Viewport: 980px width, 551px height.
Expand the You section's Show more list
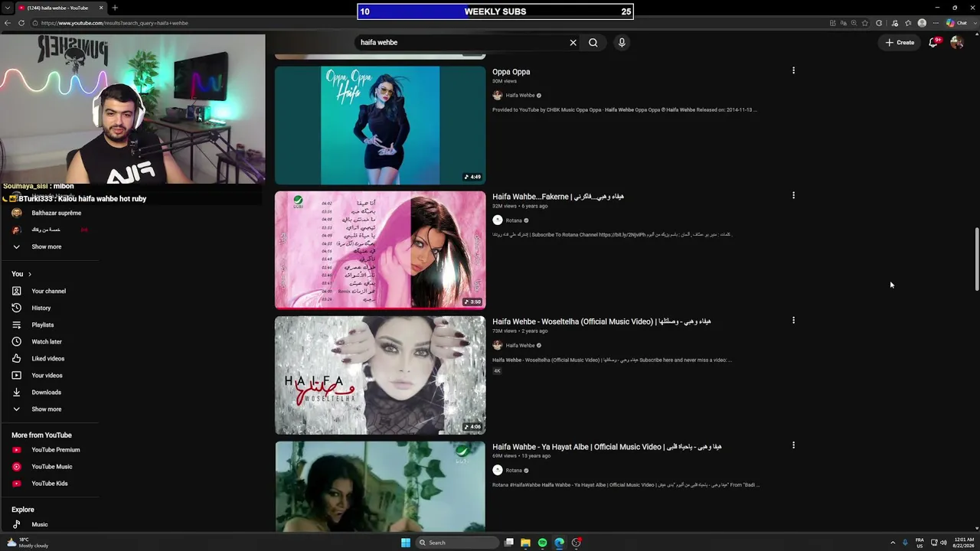(x=16, y=409)
